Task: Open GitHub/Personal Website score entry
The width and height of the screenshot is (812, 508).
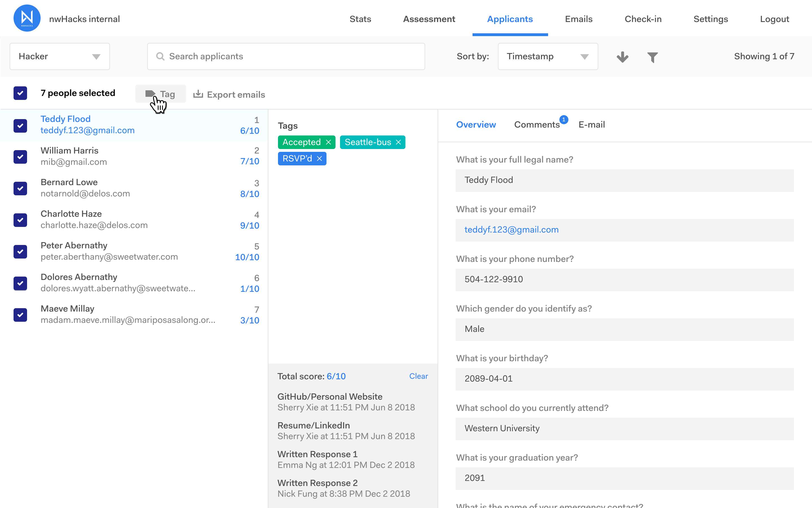Action: point(346,402)
